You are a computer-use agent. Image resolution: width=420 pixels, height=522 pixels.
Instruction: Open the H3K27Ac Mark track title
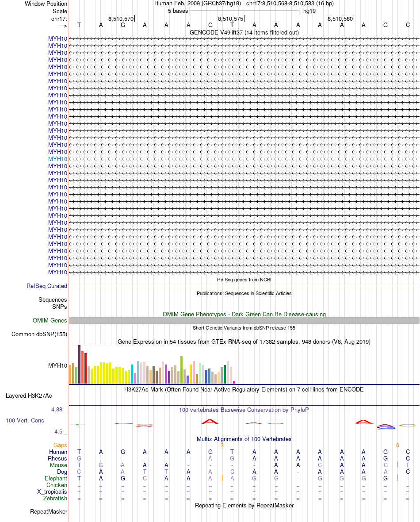[244, 389]
